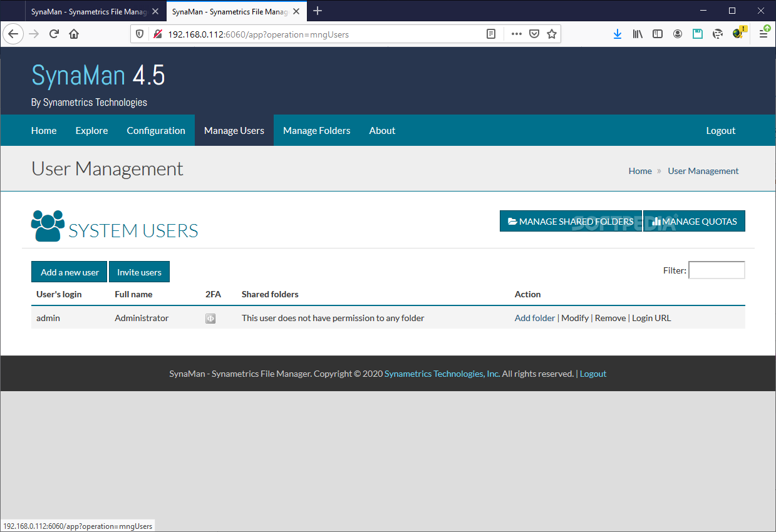Click the face-mask extension icon
776x532 pixels.
point(718,34)
